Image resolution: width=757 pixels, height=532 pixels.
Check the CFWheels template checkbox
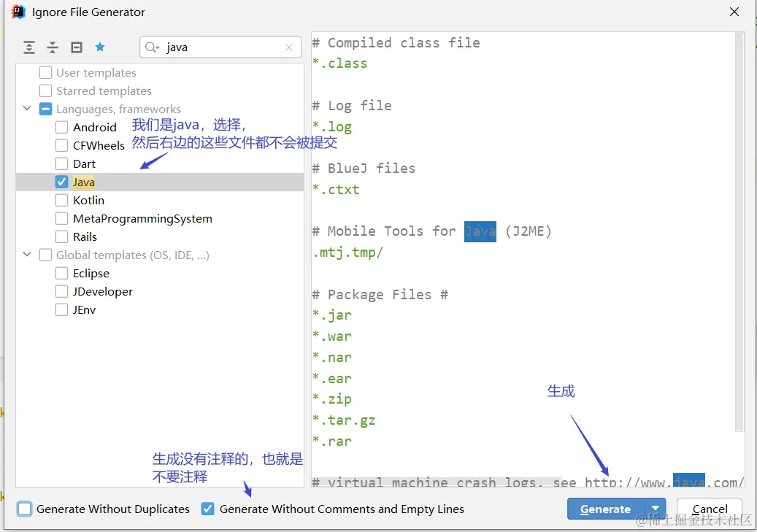62,145
